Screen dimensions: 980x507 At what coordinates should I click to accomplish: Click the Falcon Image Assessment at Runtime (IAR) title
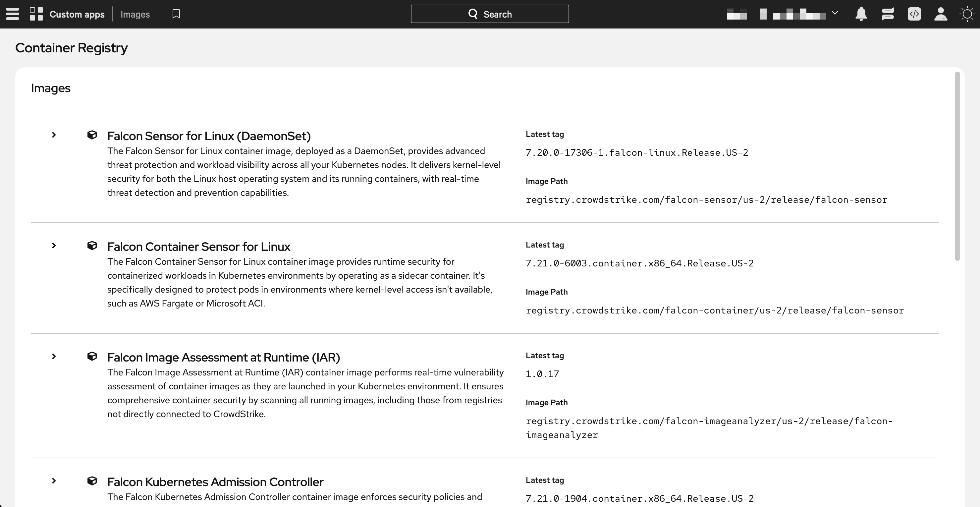point(223,358)
